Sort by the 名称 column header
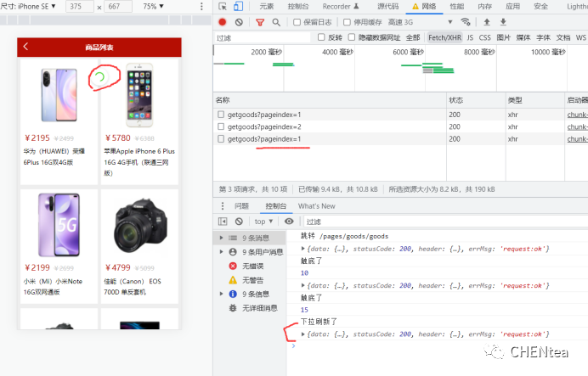Image resolution: width=588 pixels, height=376 pixels. pyautogui.click(x=223, y=100)
